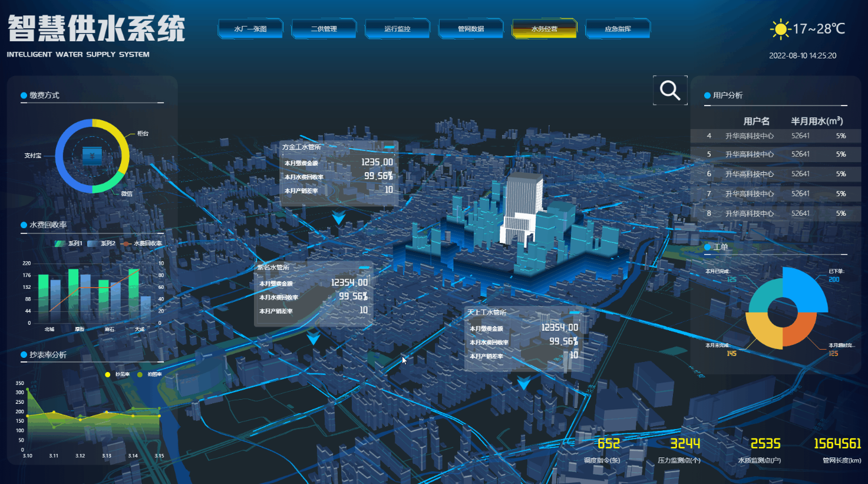Screen dimensions: 868x484
Task: Toggle 水费回收率 line legend item
Action: tap(142, 243)
